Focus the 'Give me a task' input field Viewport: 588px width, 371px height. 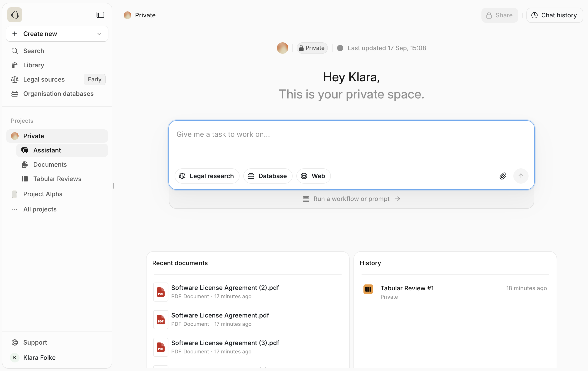click(x=351, y=144)
